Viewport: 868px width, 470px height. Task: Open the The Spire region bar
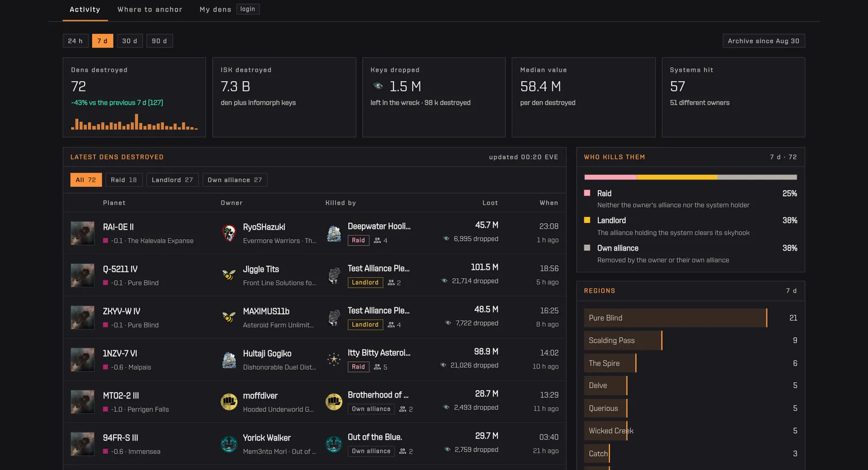pyautogui.click(x=610, y=363)
